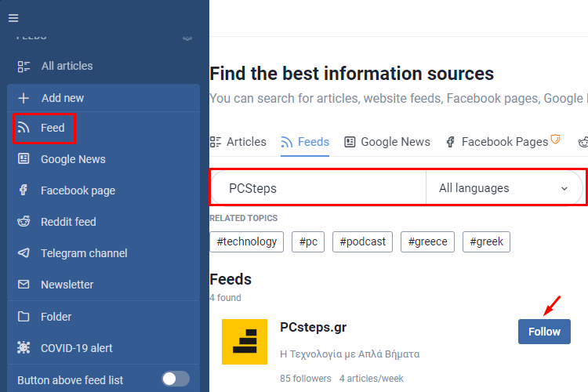The image size is (588, 392).
Task: Click the PCSteps search input field
Action: click(319, 188)
